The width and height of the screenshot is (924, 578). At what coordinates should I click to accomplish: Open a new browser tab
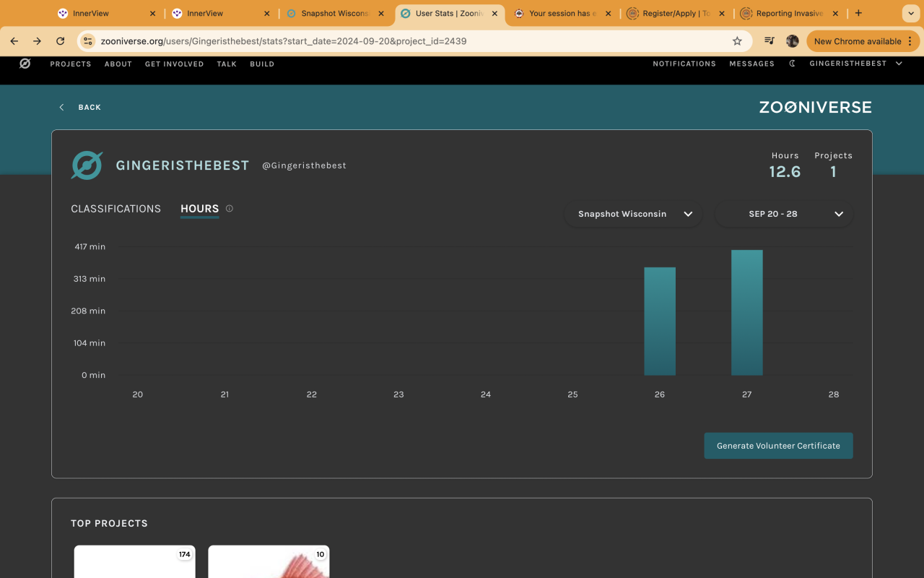(858, 13)
